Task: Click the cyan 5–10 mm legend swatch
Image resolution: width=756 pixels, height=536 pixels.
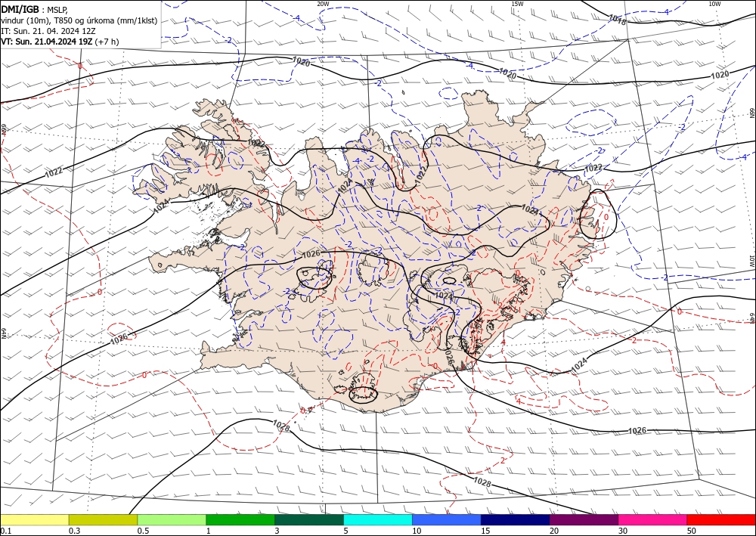Action: [x=378, y=519]
